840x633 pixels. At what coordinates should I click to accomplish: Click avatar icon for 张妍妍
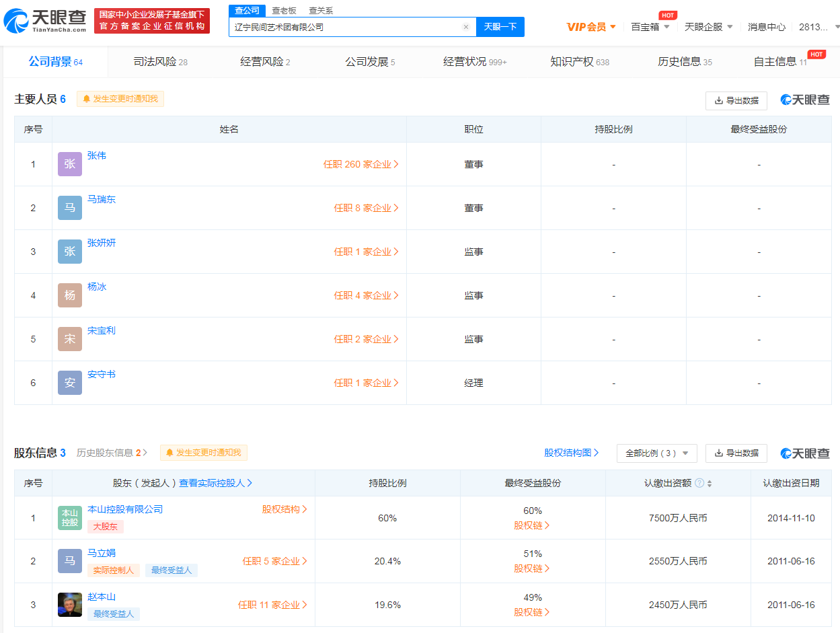point(70,252)
